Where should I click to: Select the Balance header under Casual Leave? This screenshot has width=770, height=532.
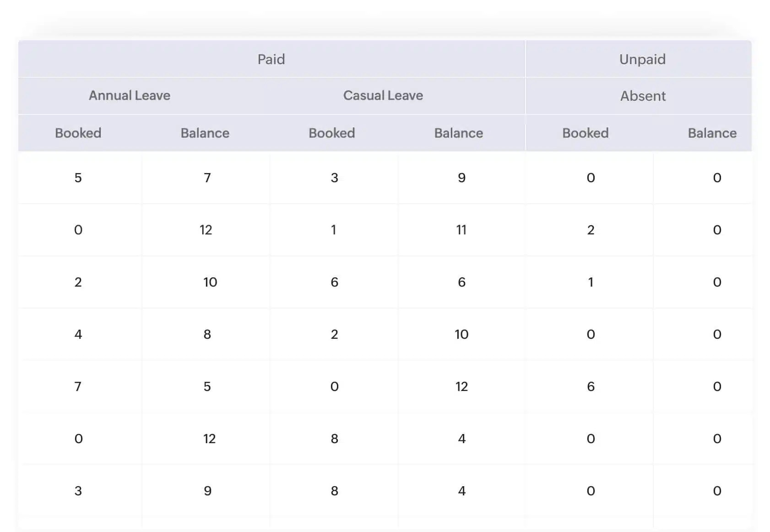(459, 133)
